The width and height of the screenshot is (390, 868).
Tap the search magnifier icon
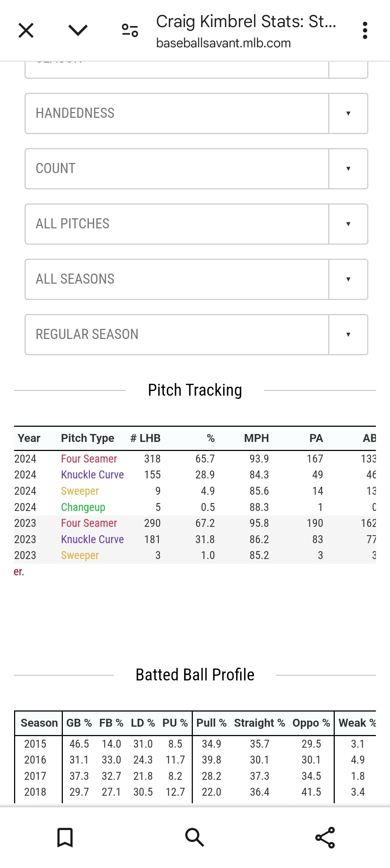coord(195,837)
